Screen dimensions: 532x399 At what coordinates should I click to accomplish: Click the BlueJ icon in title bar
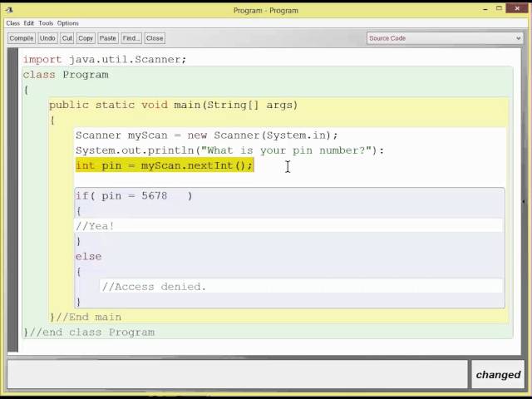(x=9, y=10)
